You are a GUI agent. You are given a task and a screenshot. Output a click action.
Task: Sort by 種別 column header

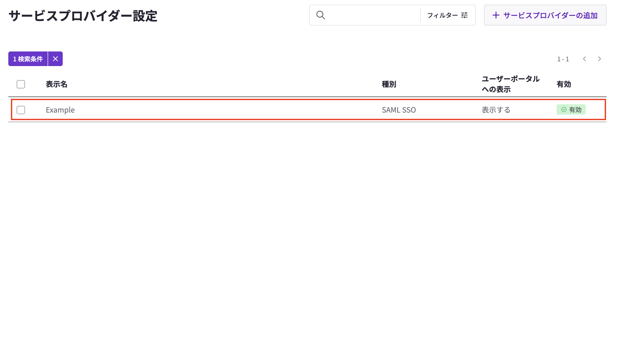click(x=389, y=84)
